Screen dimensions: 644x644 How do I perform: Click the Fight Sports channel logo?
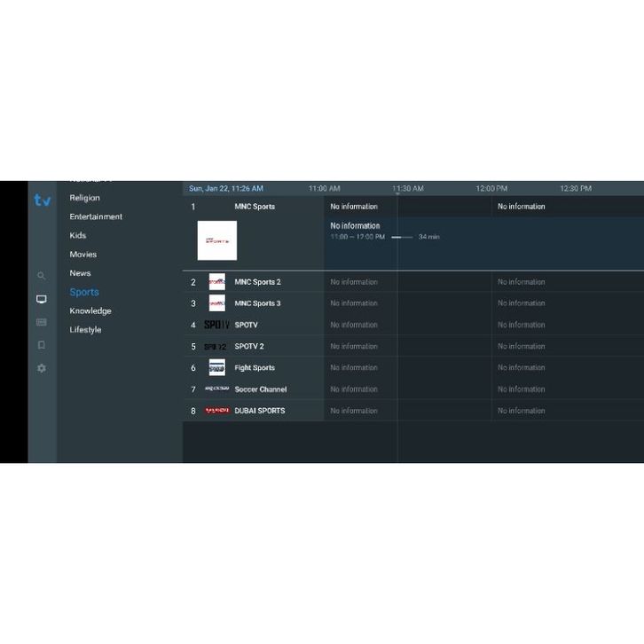(x=216, y=367)
